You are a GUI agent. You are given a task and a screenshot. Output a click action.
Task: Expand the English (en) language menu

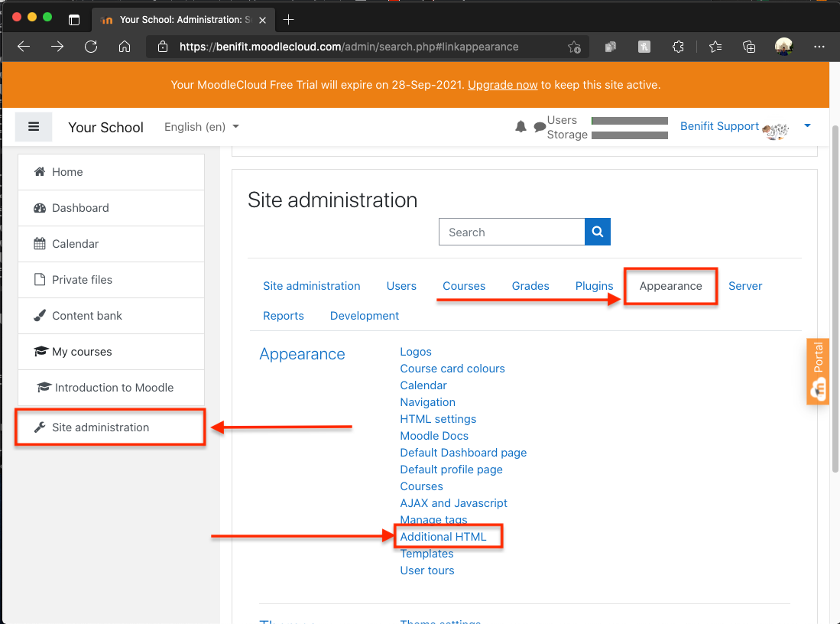202,126
